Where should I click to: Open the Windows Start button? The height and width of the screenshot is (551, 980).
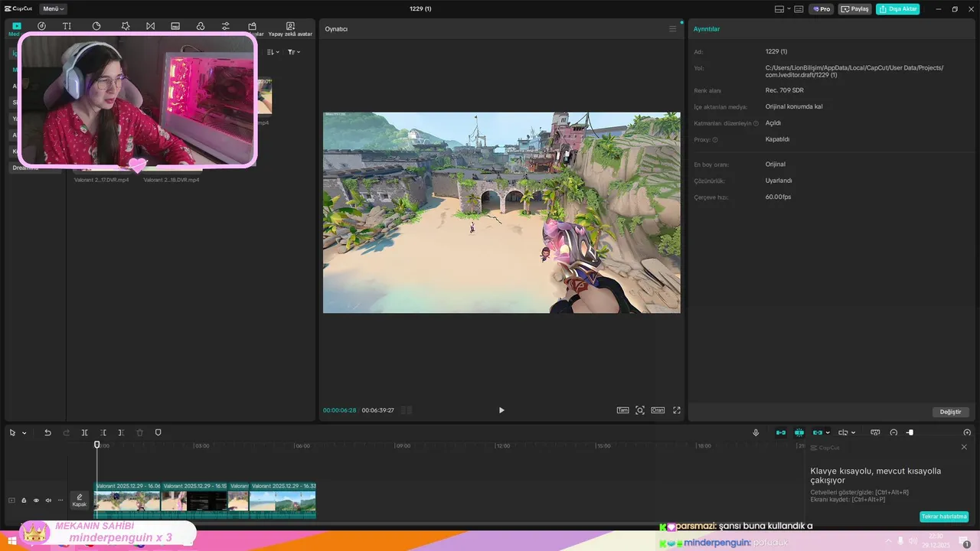pyautogui.click(x=11, y=542)
